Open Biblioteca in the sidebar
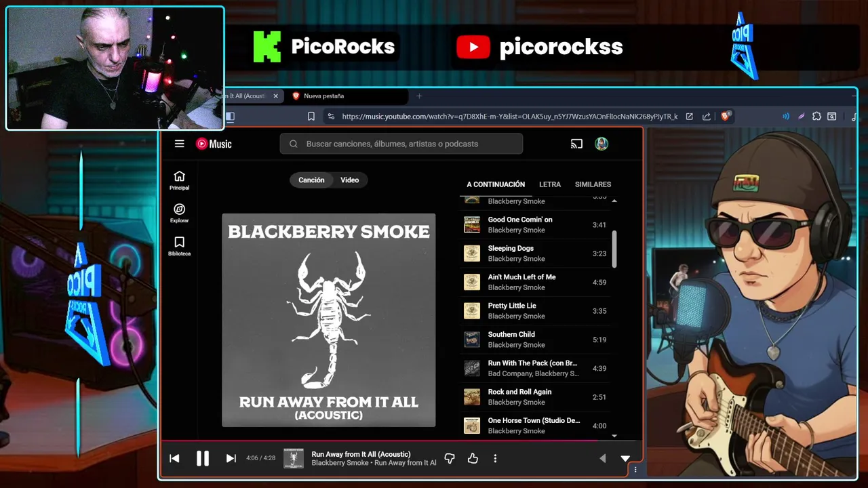 point(179,247)
